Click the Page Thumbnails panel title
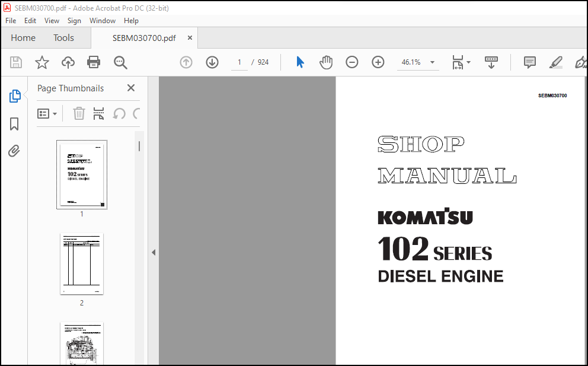 (x=71, y=88)
